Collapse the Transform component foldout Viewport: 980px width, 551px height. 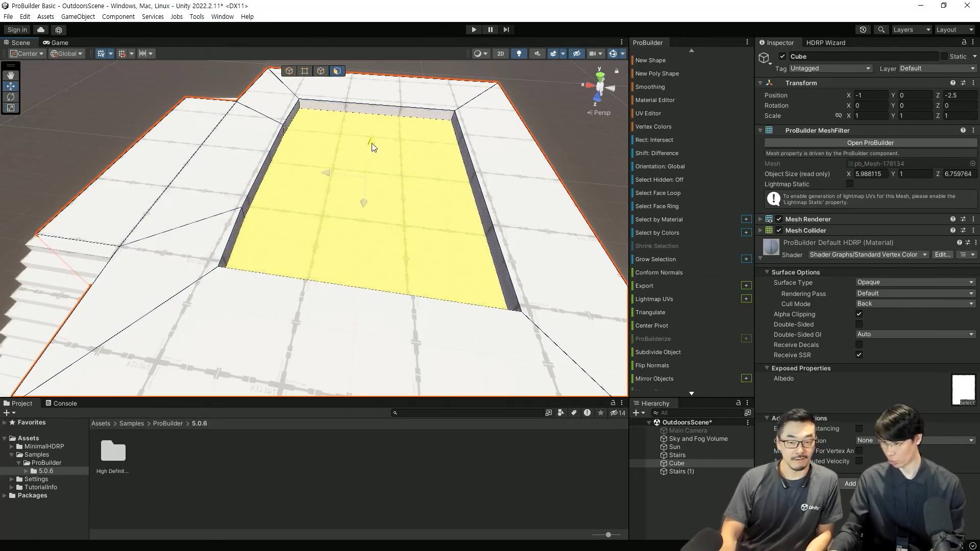(761, 83)
